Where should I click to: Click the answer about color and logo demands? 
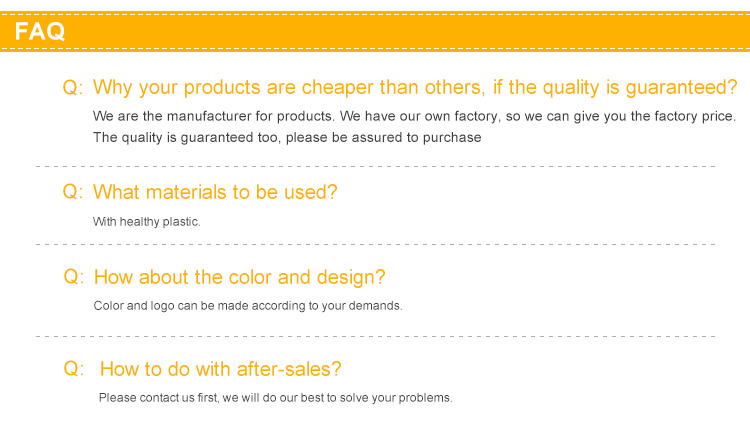point(248,306)
